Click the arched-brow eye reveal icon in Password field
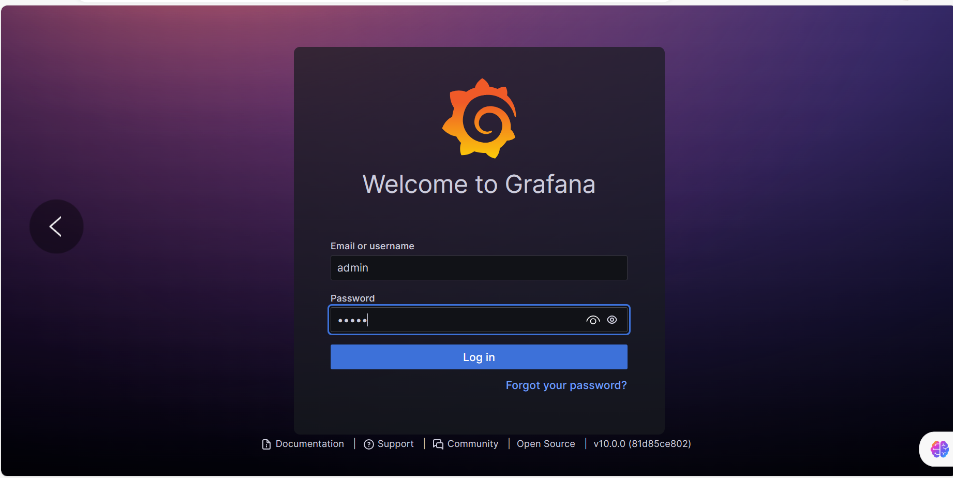Viewport: 953px width, 480px height. [x=593, y=320]
